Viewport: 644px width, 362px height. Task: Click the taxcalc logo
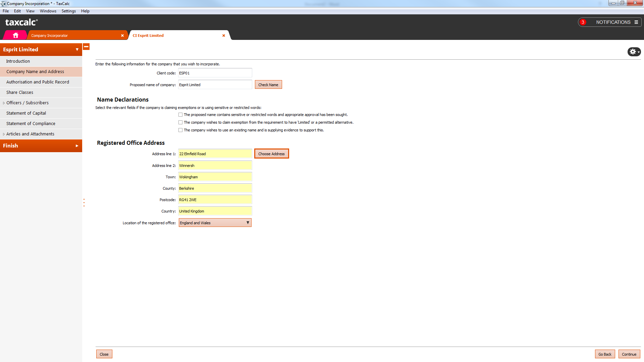click(x=21, y=22)
